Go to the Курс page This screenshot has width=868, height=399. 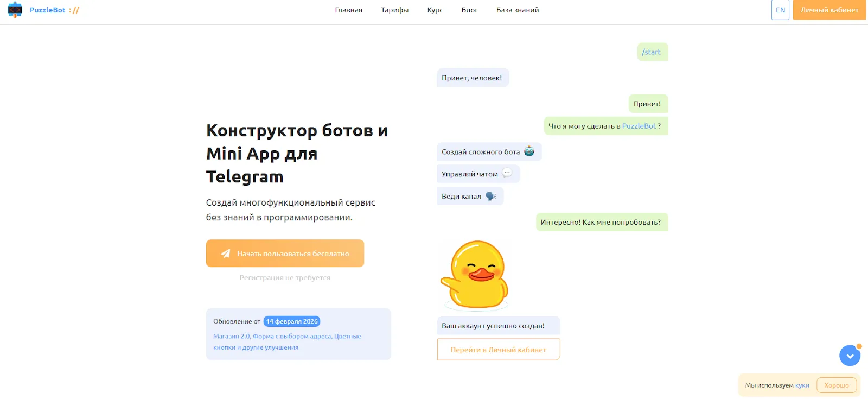[x=435, y=10]
